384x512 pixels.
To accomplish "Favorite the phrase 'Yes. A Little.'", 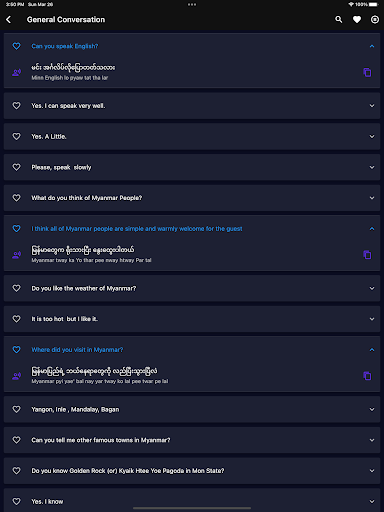I will pyautogui.click(x=16, y=136).
